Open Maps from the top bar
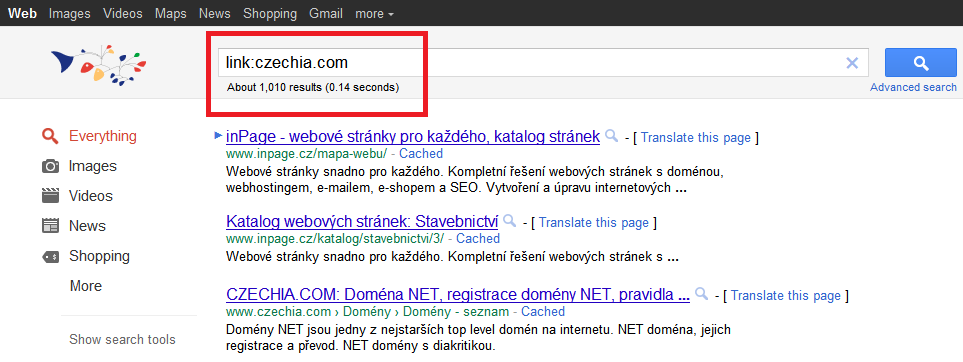The height and width of the screenshot is (362, 963). [171, 13]
